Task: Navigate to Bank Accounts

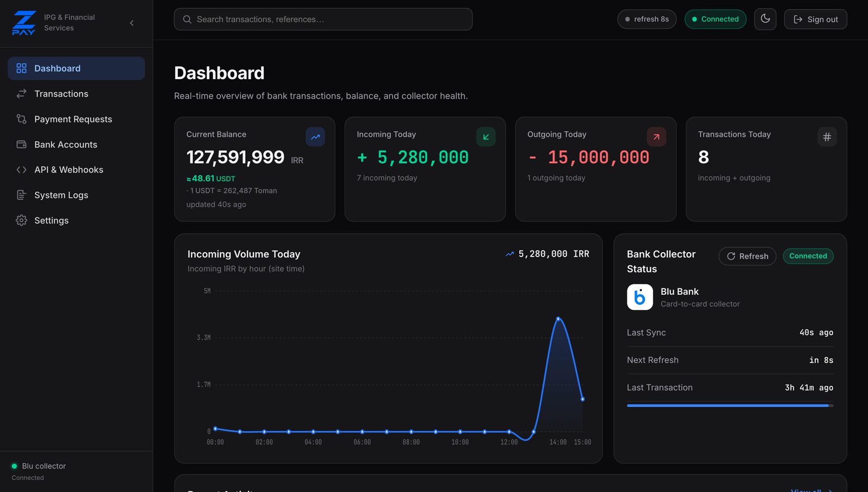Action: 76,145
